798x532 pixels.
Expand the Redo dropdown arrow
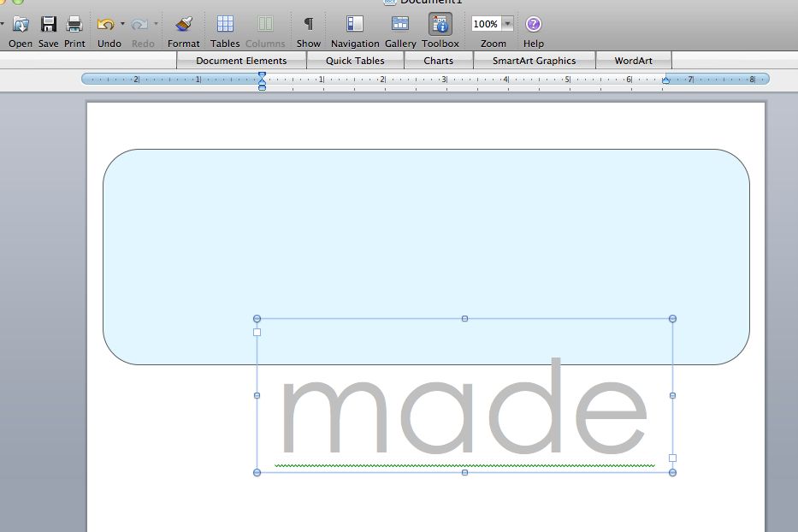point(157,24)
